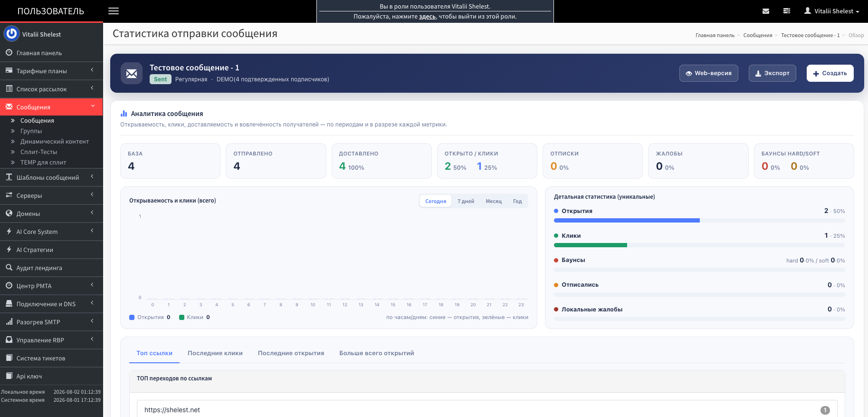Expand the Серверы chevron
The width and height of the screenshot is (868, 417).
(x=92, y=194)
